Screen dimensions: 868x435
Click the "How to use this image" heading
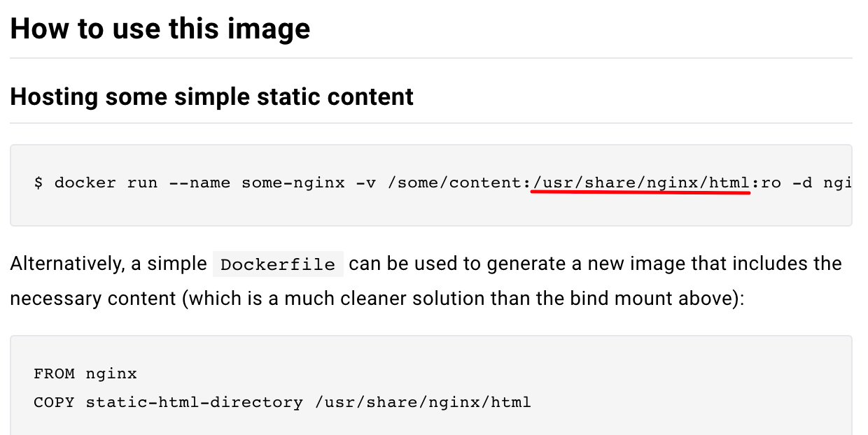160,29
